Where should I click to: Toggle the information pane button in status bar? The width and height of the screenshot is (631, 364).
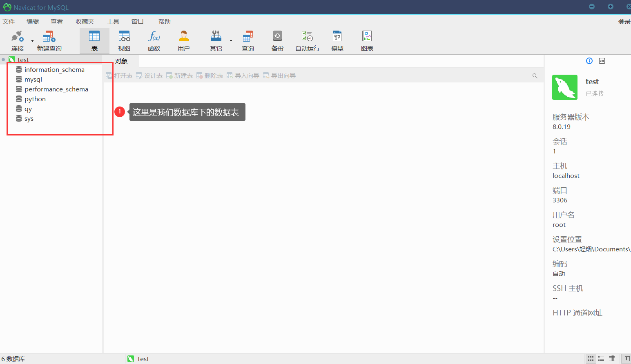627,359
